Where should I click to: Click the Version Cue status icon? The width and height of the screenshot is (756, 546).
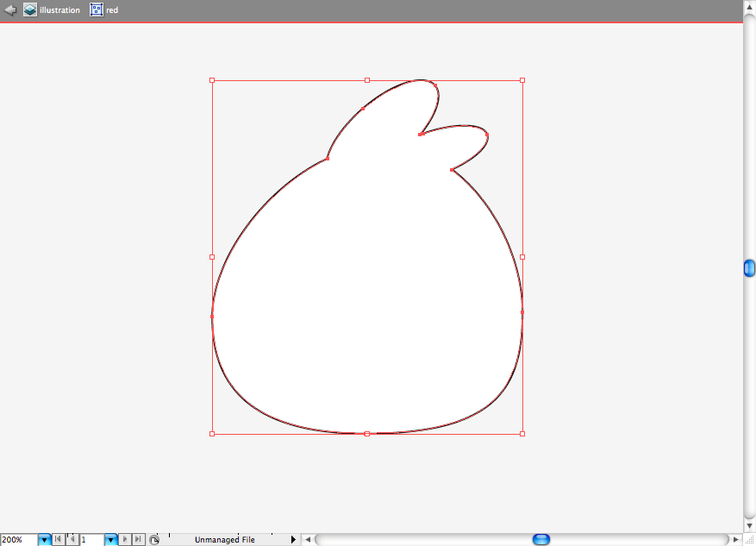(x=154, y=540)
